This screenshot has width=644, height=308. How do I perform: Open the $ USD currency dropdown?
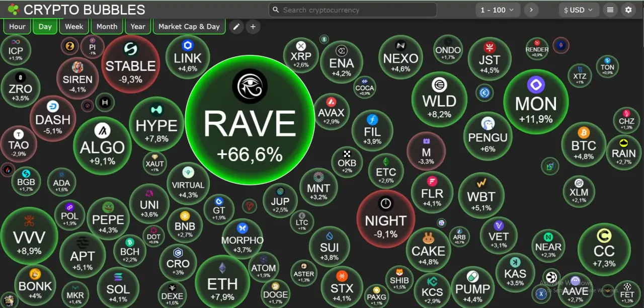[579, 10]
